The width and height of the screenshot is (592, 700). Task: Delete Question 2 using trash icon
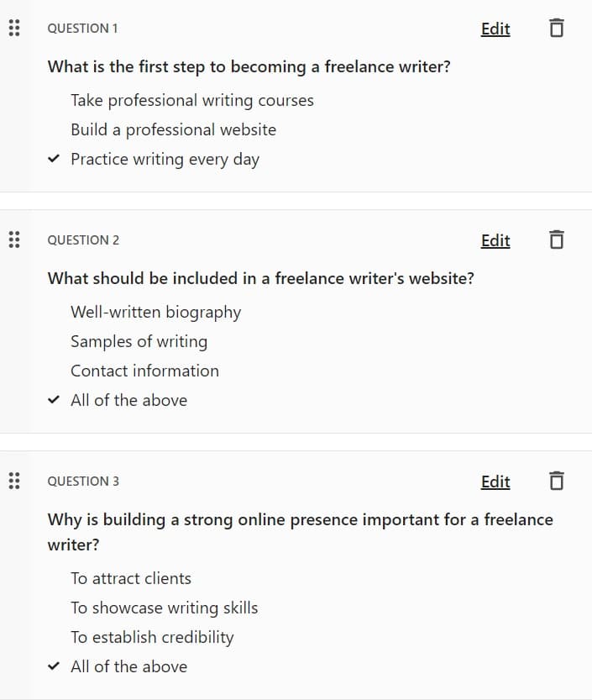[556, 239]
